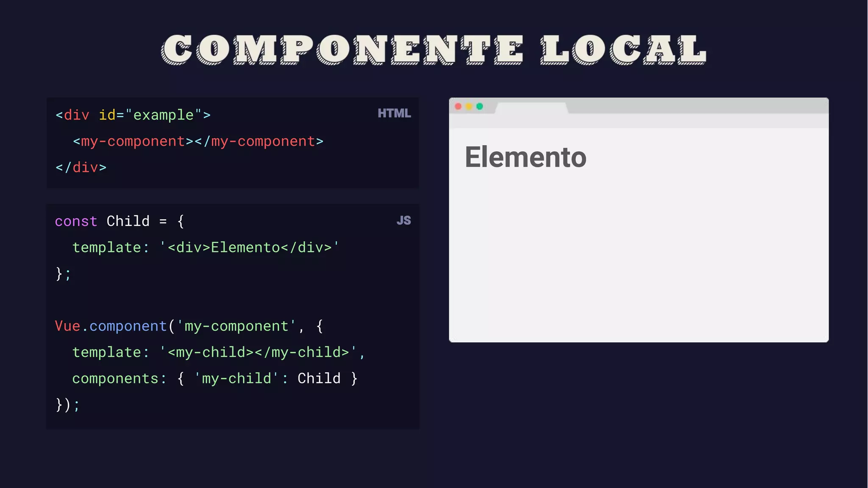Click the my-component tag line in HTML

[198, 141]
